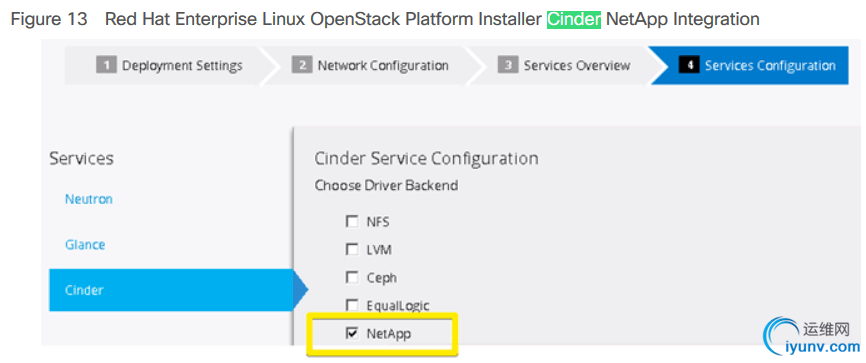Click the step 2 number badge

pyautogui.click(x=303, y=66)
